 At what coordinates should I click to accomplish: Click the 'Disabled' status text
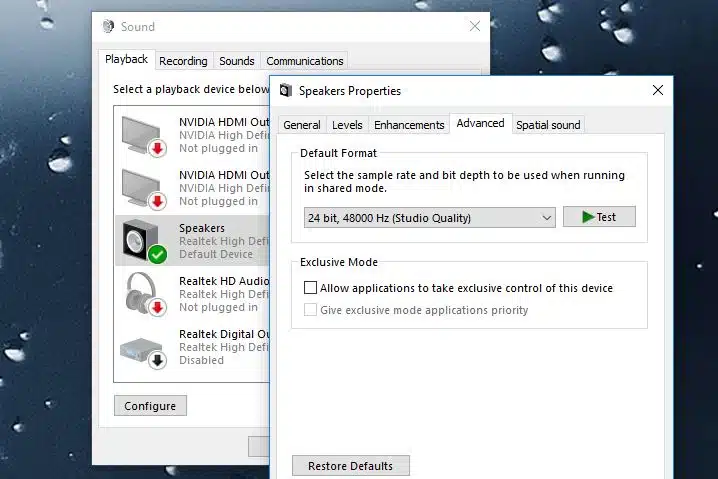coord(201,360)
